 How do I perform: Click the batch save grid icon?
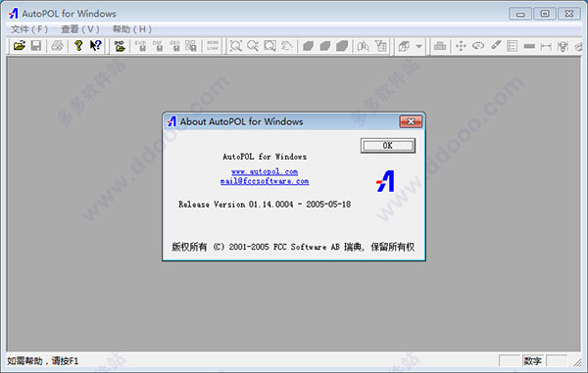point(191,46)
